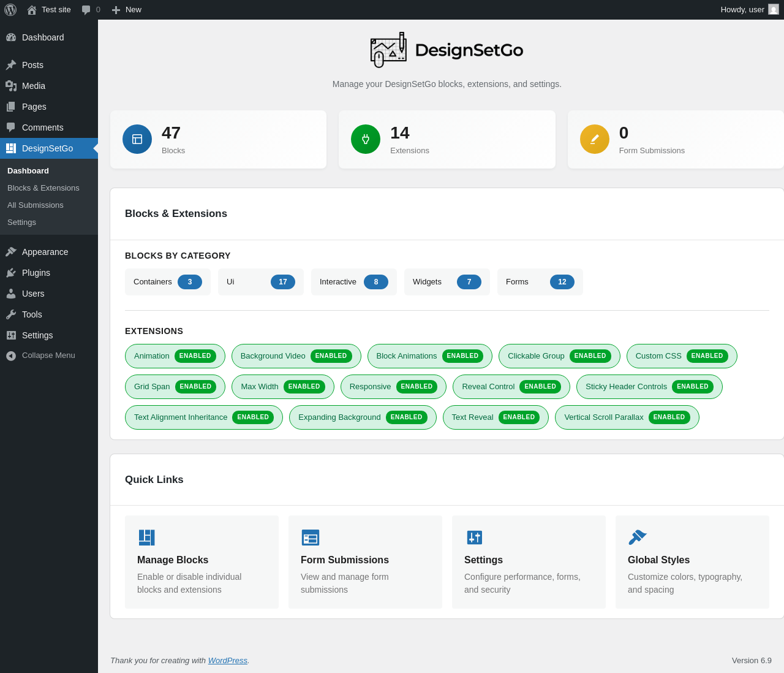
Task: Open the Plugins menu label
Action: (x=36, y=273)
